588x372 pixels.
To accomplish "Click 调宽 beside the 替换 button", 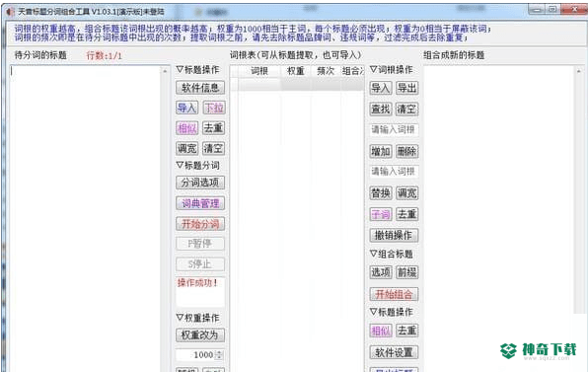I will coord(406,193).
